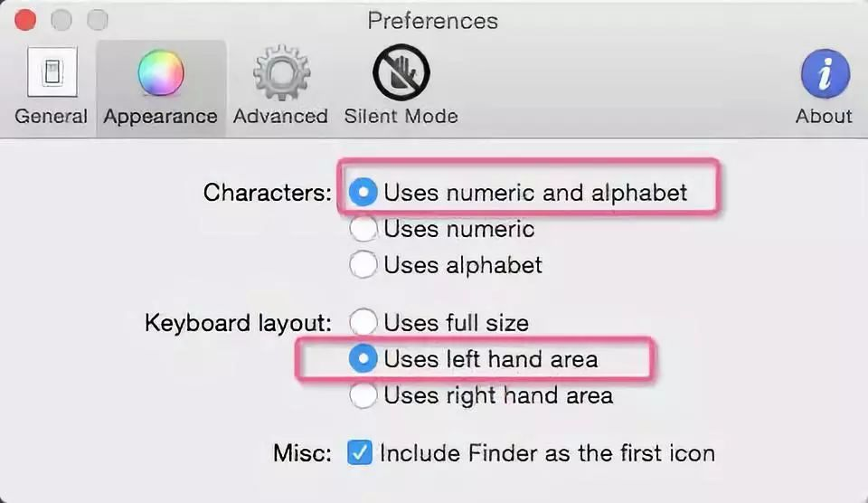
Task: Choose the "Uses numeric" characters option
Action: click(x=363, y=229)
